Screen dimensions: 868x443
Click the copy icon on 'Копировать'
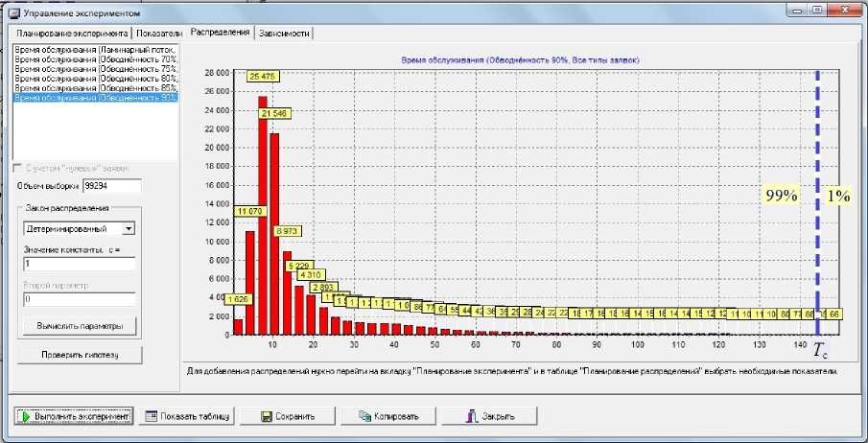pyautogui.click(x=364, y=417)
